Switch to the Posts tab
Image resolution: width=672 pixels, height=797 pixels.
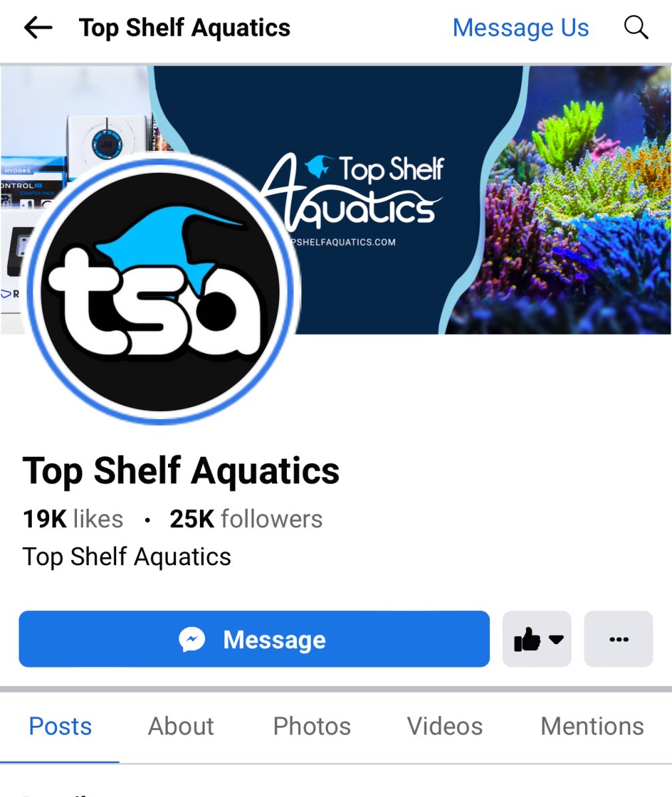point(60,726)
